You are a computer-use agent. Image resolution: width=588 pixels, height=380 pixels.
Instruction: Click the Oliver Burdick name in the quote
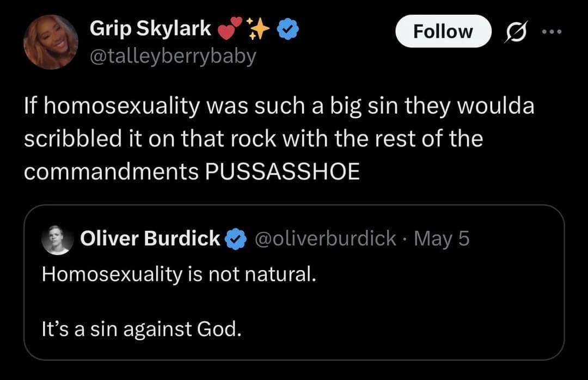coord(150,238)
